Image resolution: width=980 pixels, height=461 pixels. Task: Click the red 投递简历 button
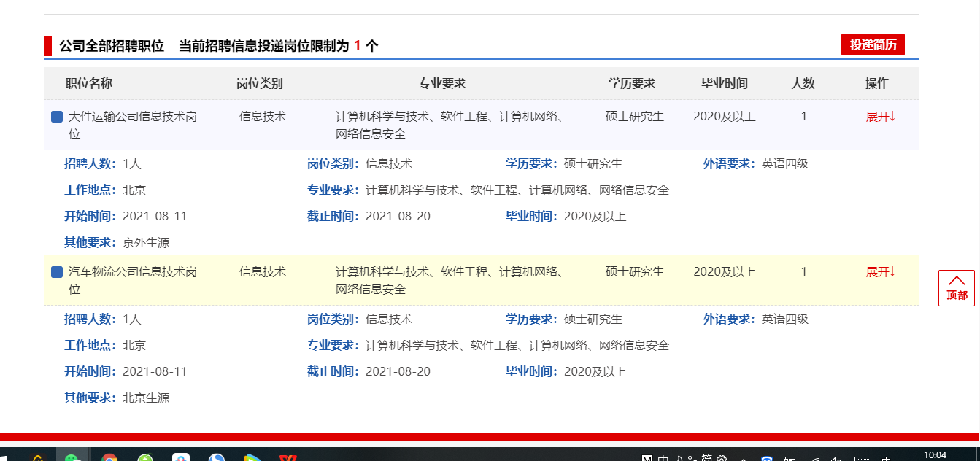pyautogui.click(x=873, y=44)
